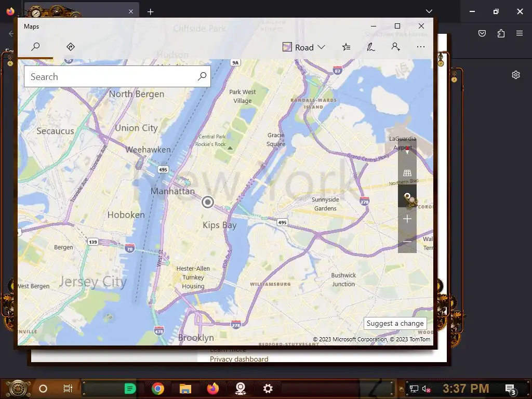
Task: Click the Brooklyn label on the map
Action: [x=196, y=338]
